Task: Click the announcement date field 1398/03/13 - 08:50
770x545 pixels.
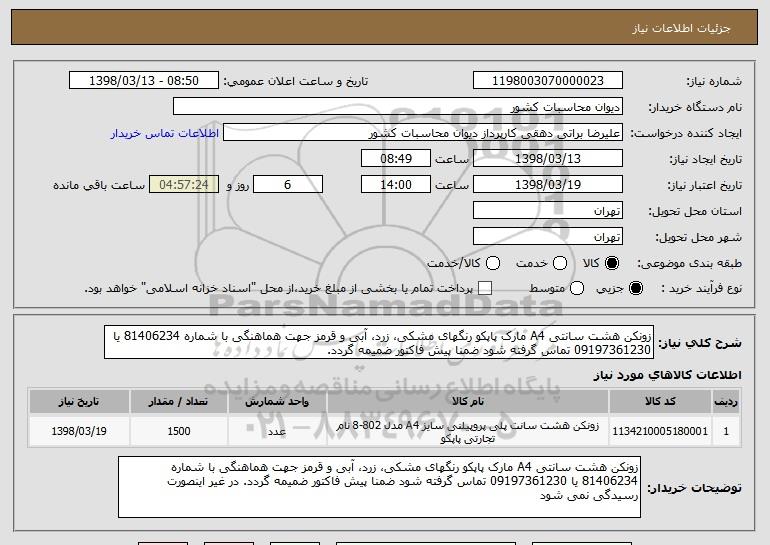Action: tap(144, 81)
